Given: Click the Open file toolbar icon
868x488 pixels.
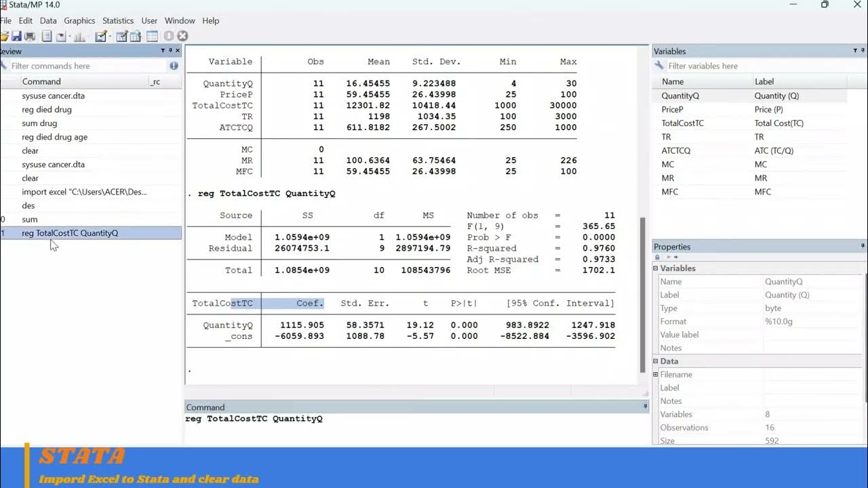Looking at the screenshot, I should [x=4, y=36].
